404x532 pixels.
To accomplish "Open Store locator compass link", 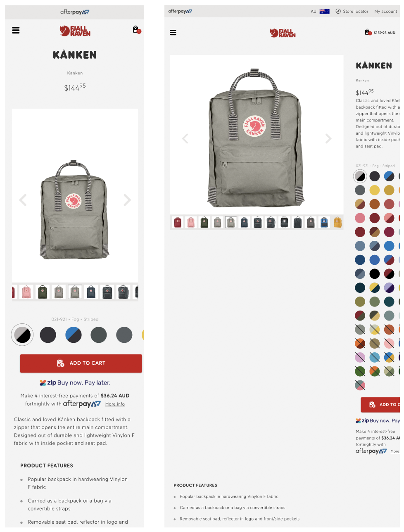I will point(352,12).
